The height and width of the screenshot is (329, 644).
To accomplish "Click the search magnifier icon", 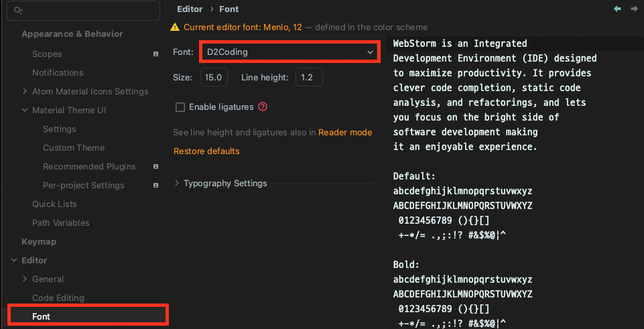I will point(17,11).
